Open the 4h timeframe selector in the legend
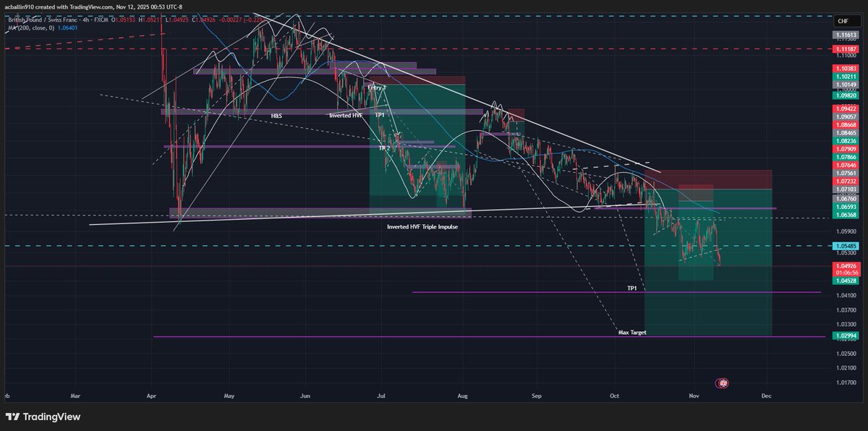The width and height of the screenshot is (868, 431). pyautogui.click(x=85, y=21)
